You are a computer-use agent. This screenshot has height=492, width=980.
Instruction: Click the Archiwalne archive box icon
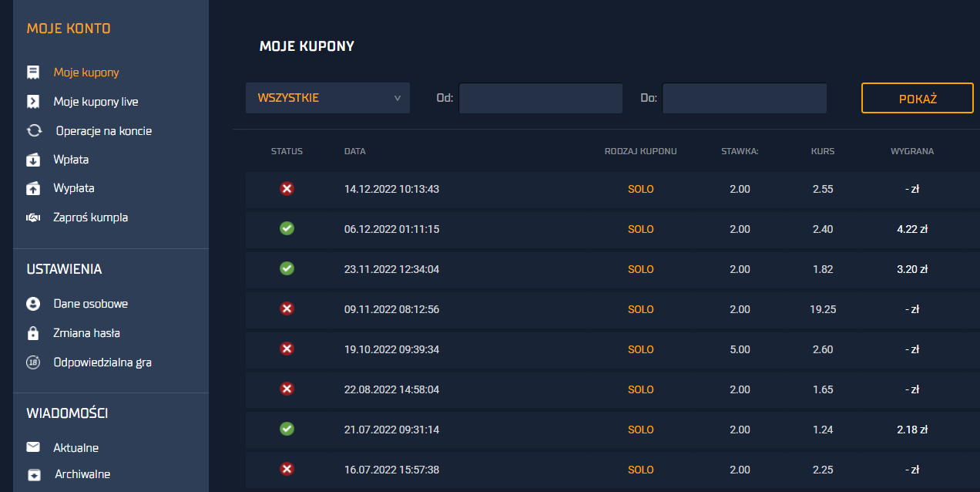pyautogui.click(x=33, y=474)
